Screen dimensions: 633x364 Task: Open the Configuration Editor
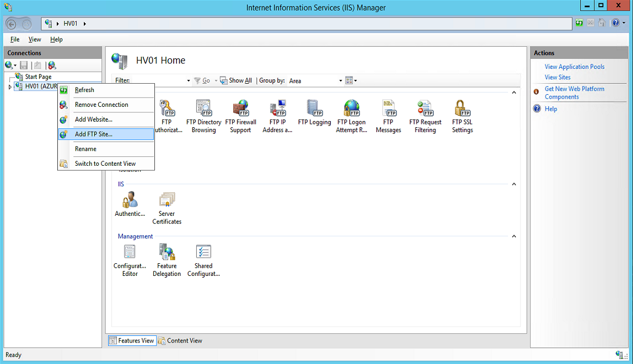point(129,259)
